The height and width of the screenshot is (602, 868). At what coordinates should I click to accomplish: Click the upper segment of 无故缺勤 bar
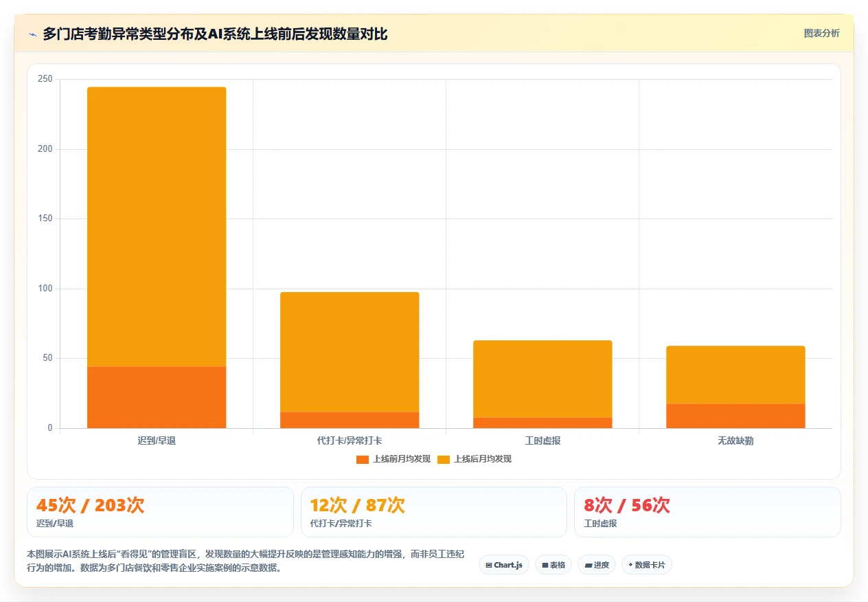(735, 375)
